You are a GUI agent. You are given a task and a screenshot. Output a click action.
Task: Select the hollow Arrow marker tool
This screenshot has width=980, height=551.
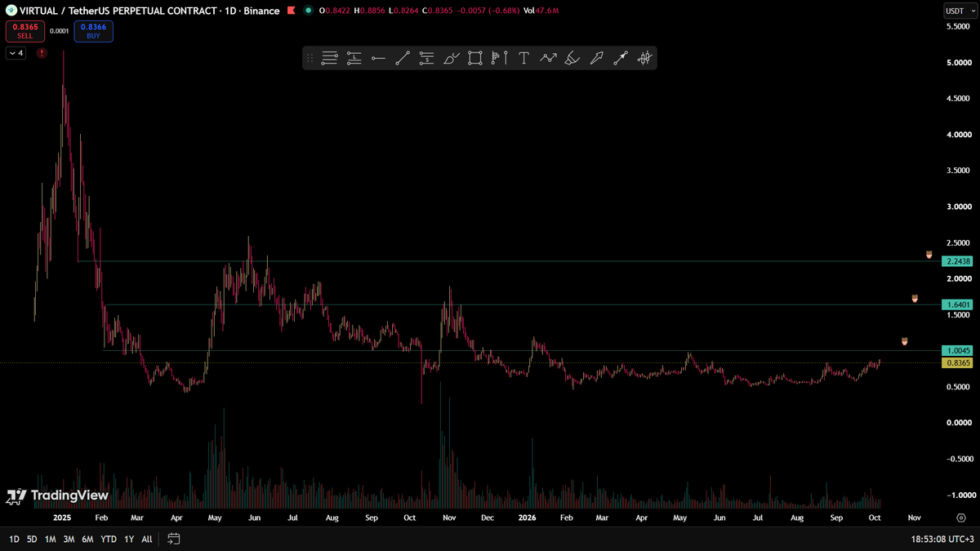(x=596, y=58)
